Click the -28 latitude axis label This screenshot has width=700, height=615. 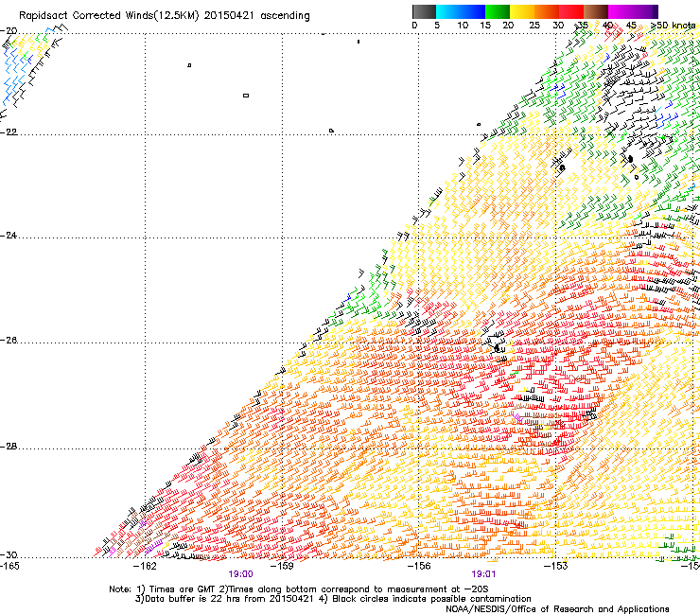[9, 447]
